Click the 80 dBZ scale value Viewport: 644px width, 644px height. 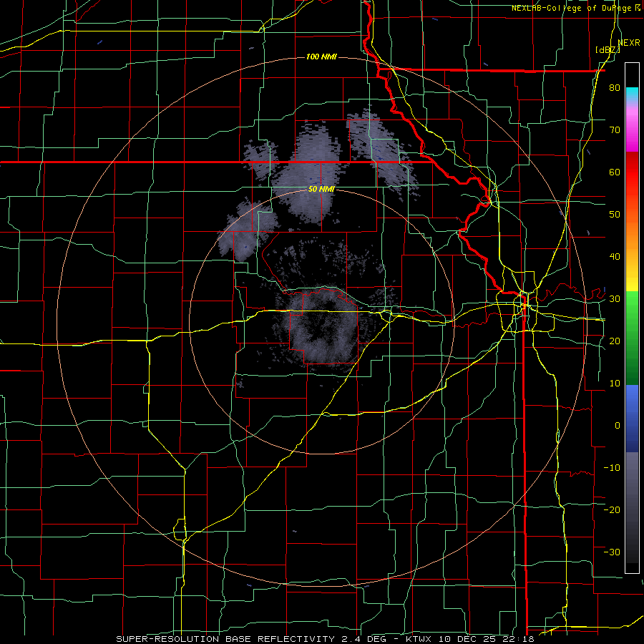pyautogui.click(x=615, y=88)
